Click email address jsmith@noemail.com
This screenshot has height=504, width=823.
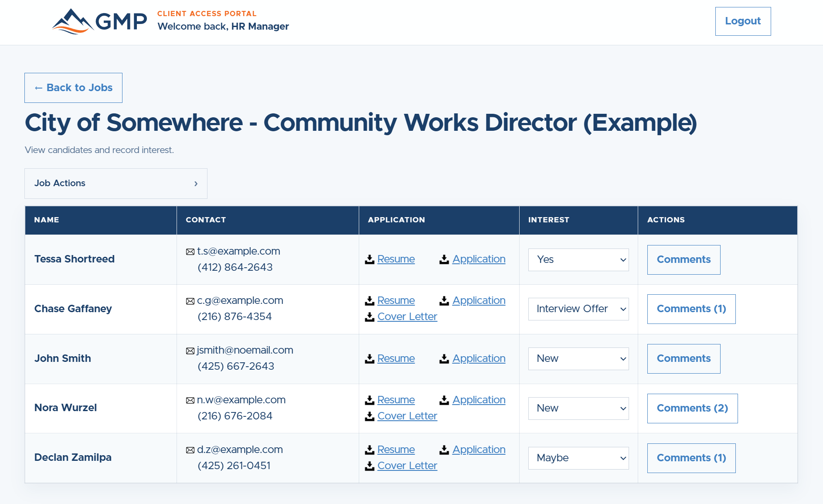[245, 351]
